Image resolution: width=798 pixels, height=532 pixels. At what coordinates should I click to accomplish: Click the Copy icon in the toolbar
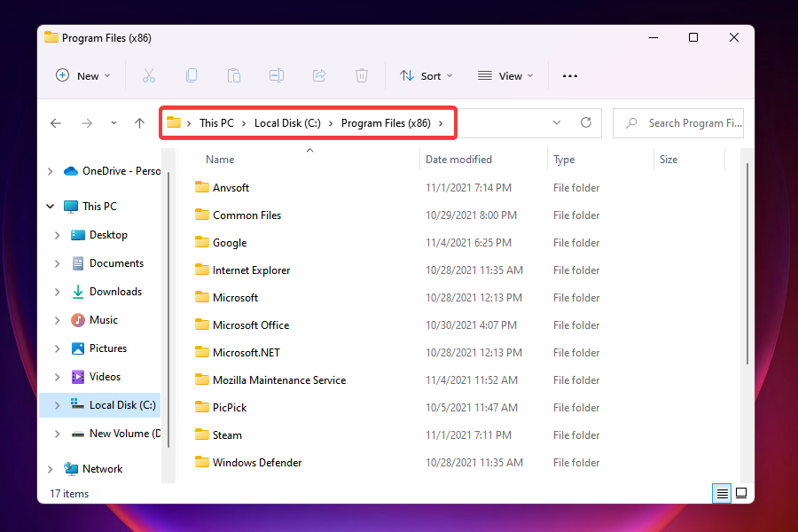(192, 75)
